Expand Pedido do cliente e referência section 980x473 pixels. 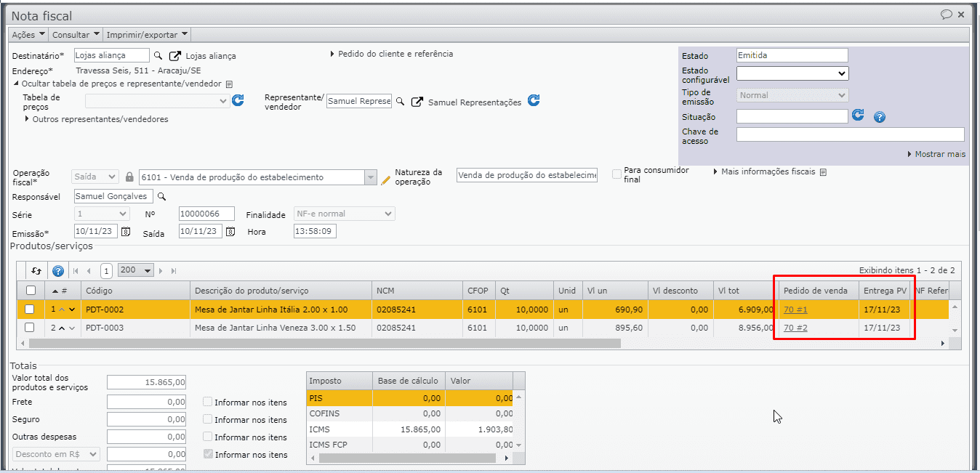[x=391, y=54]
